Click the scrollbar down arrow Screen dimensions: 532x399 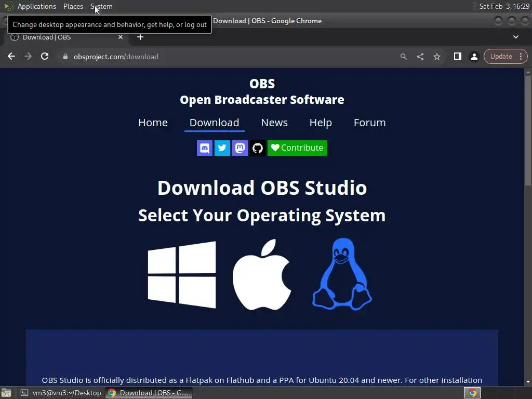(x=528, y=382)
